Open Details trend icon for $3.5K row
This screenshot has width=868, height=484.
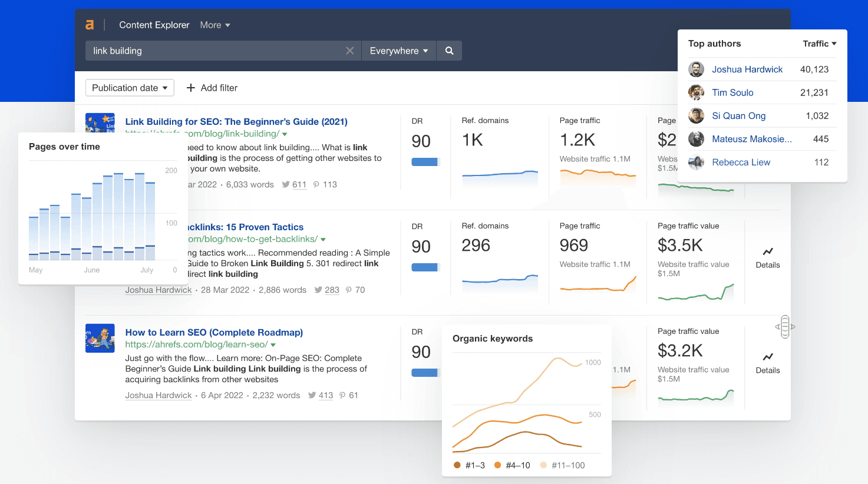768,251
